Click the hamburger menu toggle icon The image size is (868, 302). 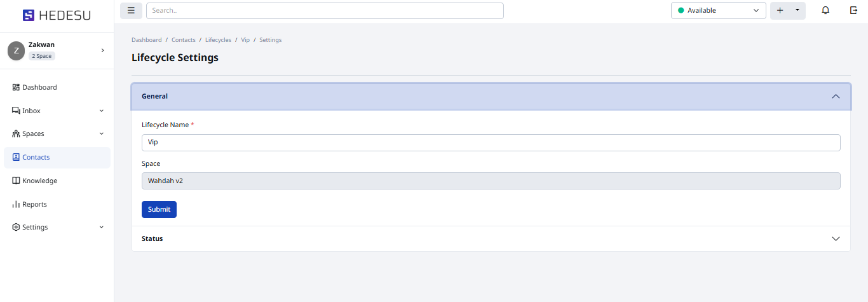tap(131, 10)
